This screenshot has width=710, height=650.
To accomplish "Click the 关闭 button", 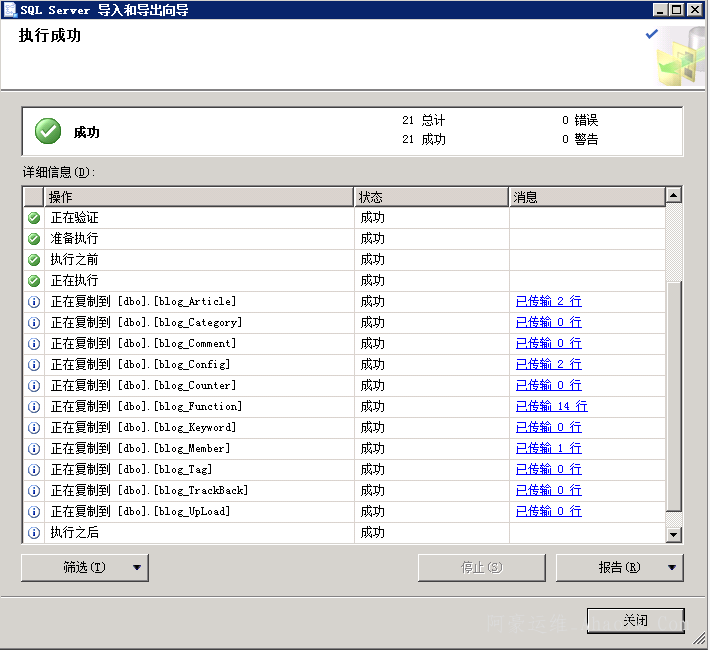I will 635,621.
